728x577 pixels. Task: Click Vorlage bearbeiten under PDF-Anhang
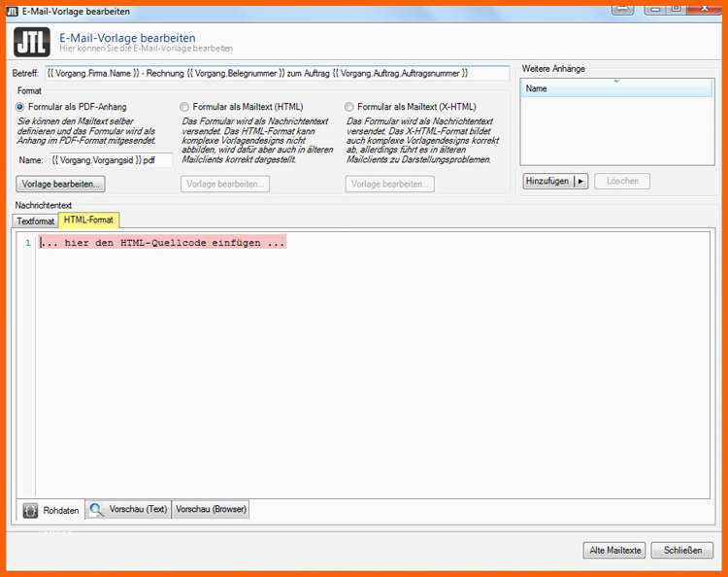[60, 184]
